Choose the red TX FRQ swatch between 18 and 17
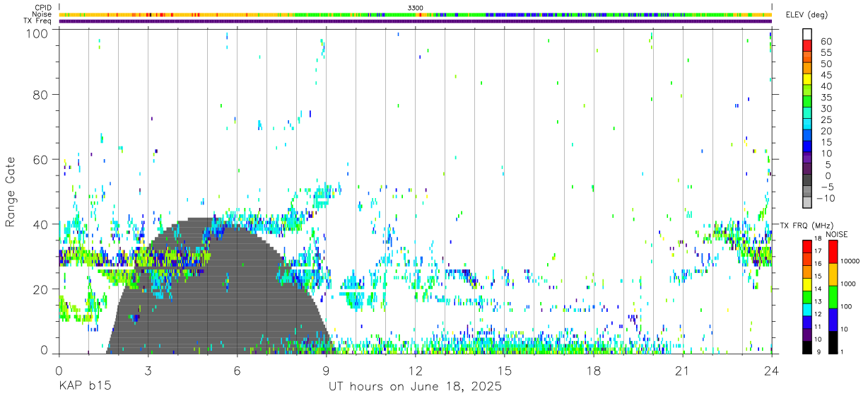The height and width of the screenshot is (401, 868). [807, 245]
